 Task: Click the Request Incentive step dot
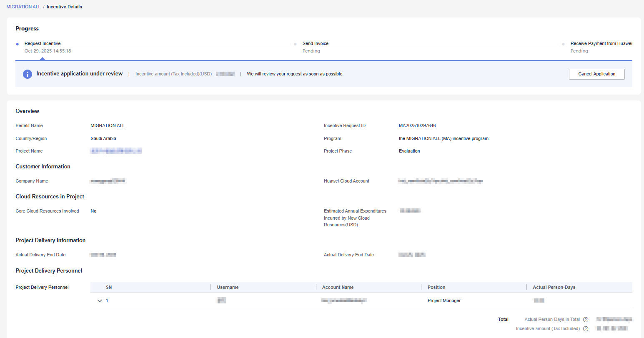[x=17, y=44]
